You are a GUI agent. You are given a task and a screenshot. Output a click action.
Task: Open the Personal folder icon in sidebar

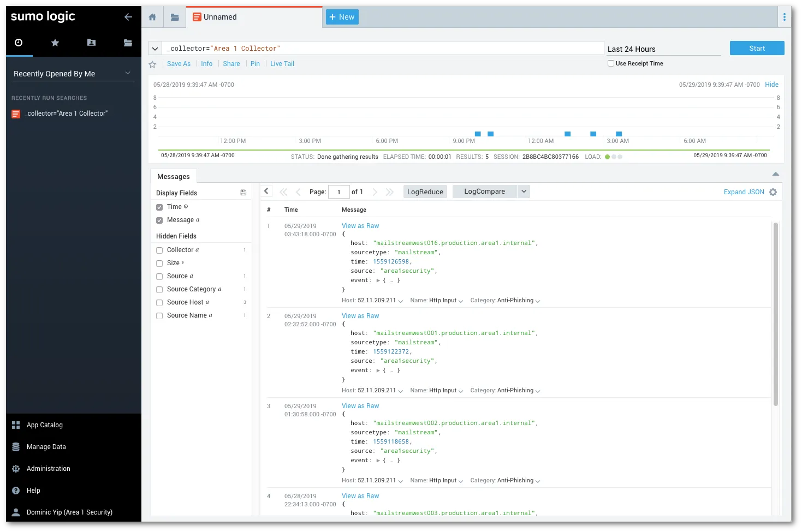click(x=91, y=43)
